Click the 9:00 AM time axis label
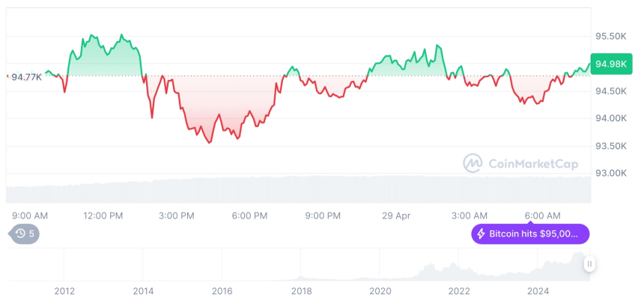 [30, 215]
